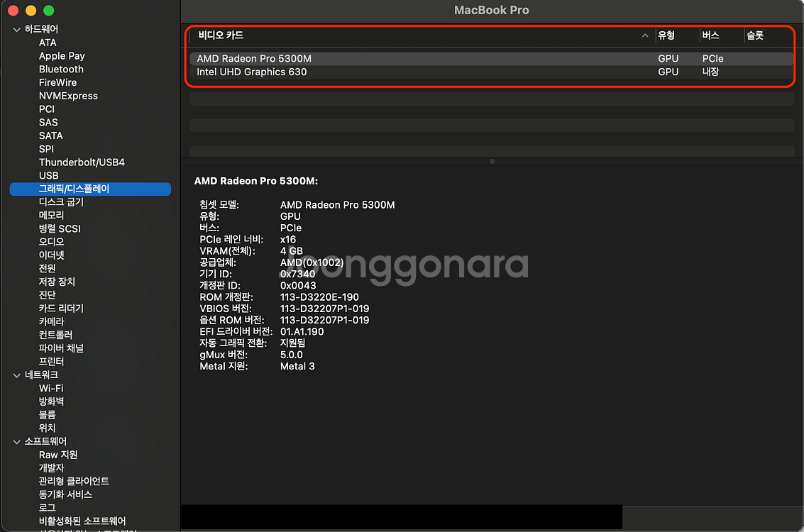Select 프린터 in the sidebar

point(51,362)
